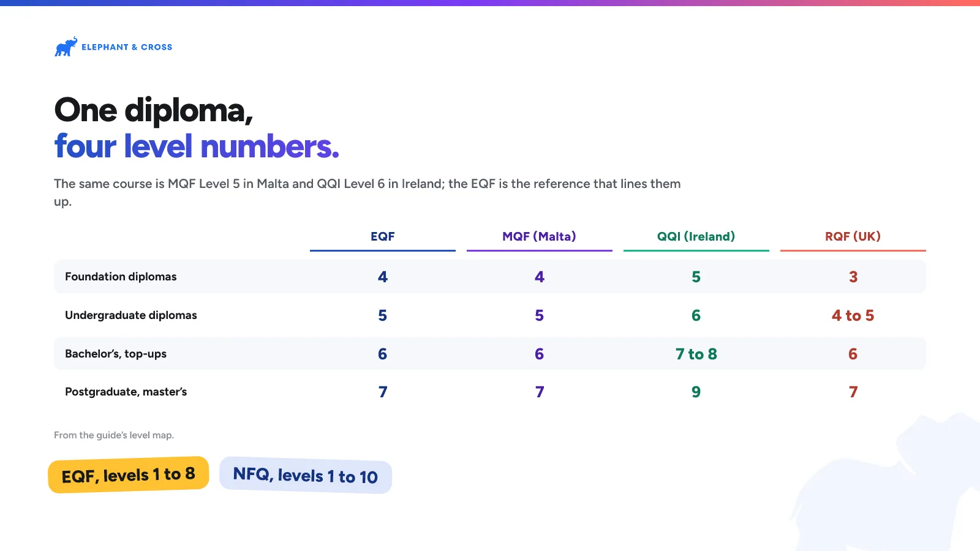Click the EQF column header
This screenshot has width=980, height=551.
tap(383, 236)
